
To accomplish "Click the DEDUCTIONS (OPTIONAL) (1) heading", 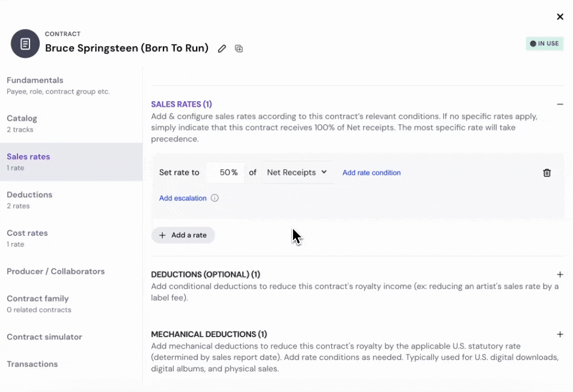I will click(x=205, y=274).
